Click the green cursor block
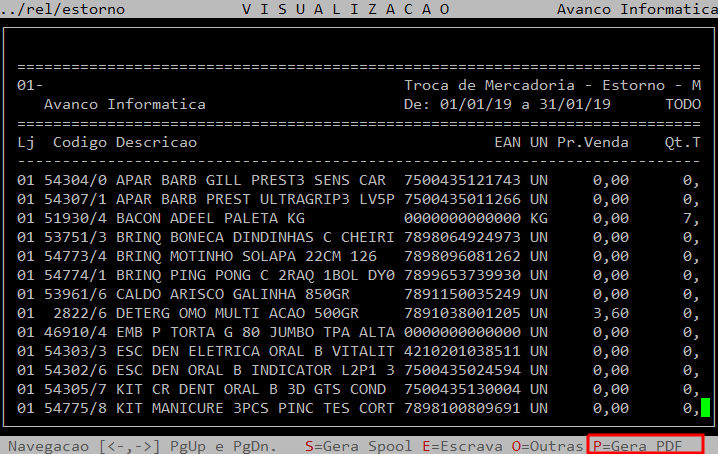This screenshot has width=718, height=454. coord(705,408)
